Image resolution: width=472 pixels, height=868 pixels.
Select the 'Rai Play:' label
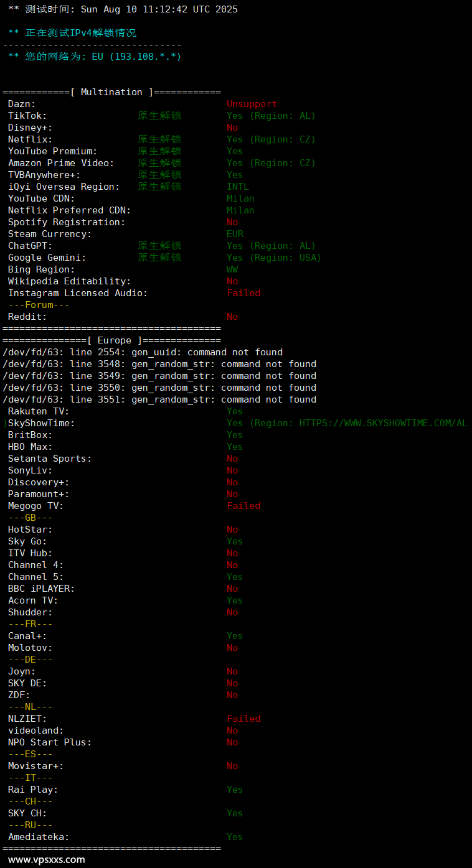click(33, 790)
